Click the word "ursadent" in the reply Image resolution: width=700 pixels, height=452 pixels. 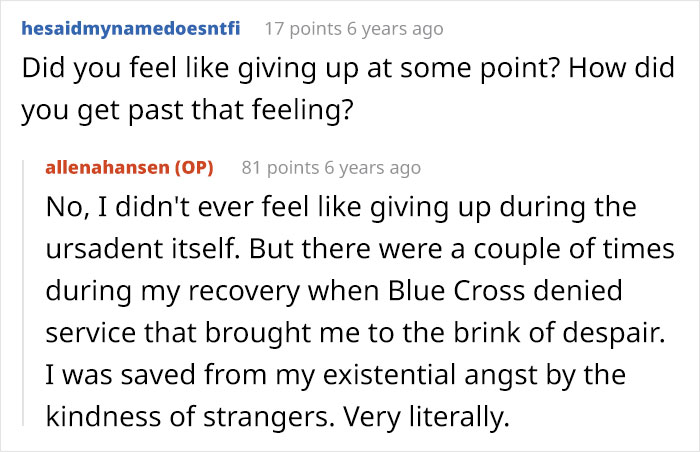pos(105,249)
